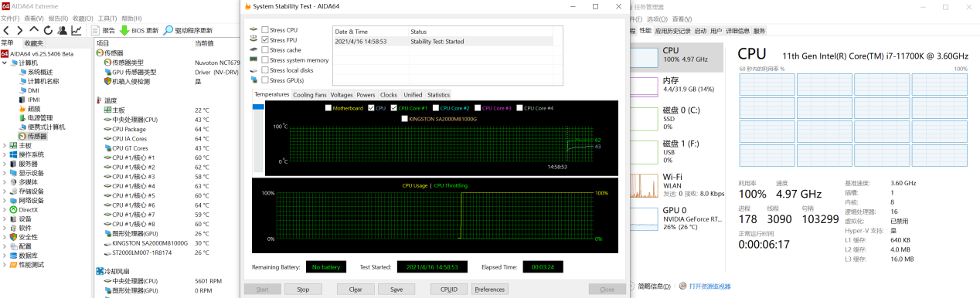The width and height of the screenshot is (980, 298).
Task: Open 驱动程序更新 magnifier icon
Action: [168, 30]
